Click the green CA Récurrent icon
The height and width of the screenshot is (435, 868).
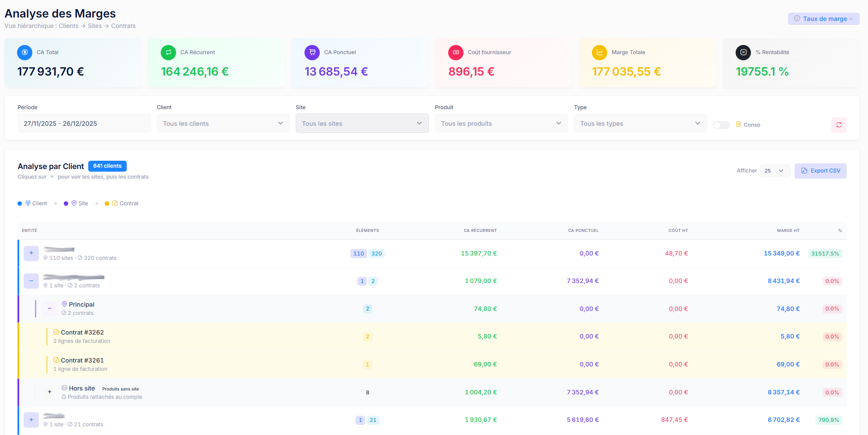coord(168,52)
